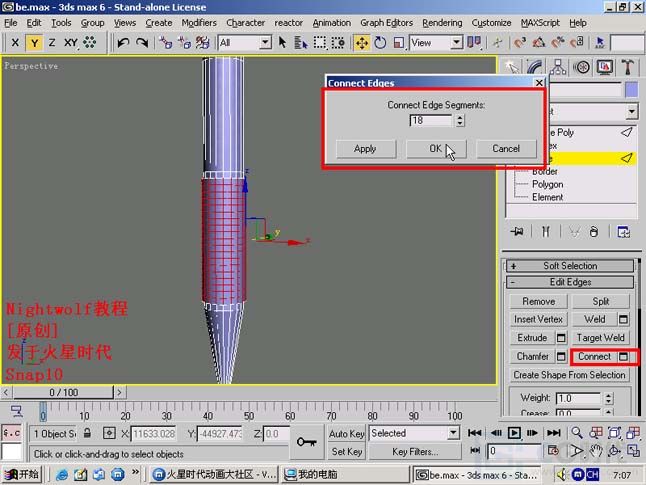The image size is (646, 485).
Task: Activate Select and Rotate tool
Action: [380, 42]
